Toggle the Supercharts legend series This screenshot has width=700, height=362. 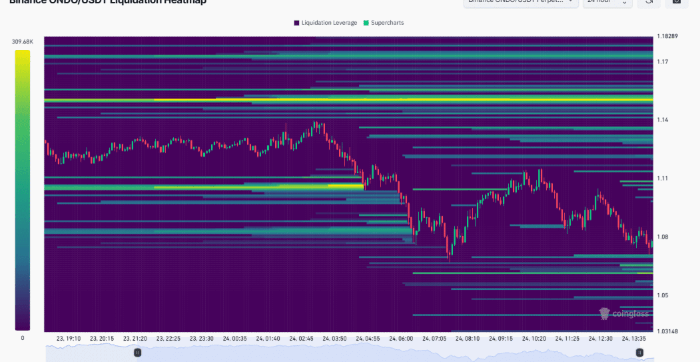[384, 23]
